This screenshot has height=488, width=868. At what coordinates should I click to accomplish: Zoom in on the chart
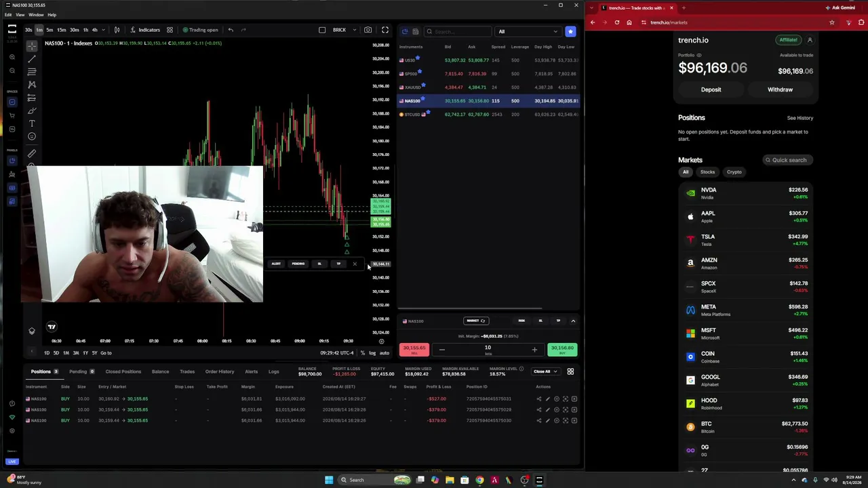pyautogui.click(x=12, y=57)
